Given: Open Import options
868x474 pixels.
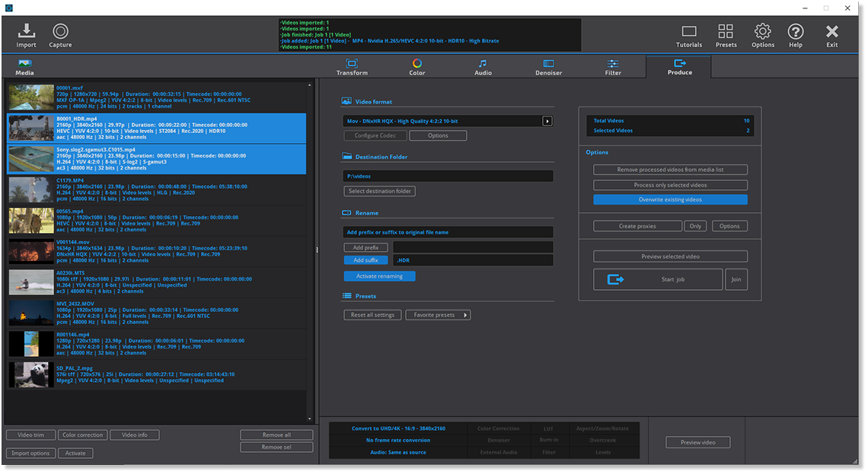Looking at the screenshot, I should click(31, 453).
